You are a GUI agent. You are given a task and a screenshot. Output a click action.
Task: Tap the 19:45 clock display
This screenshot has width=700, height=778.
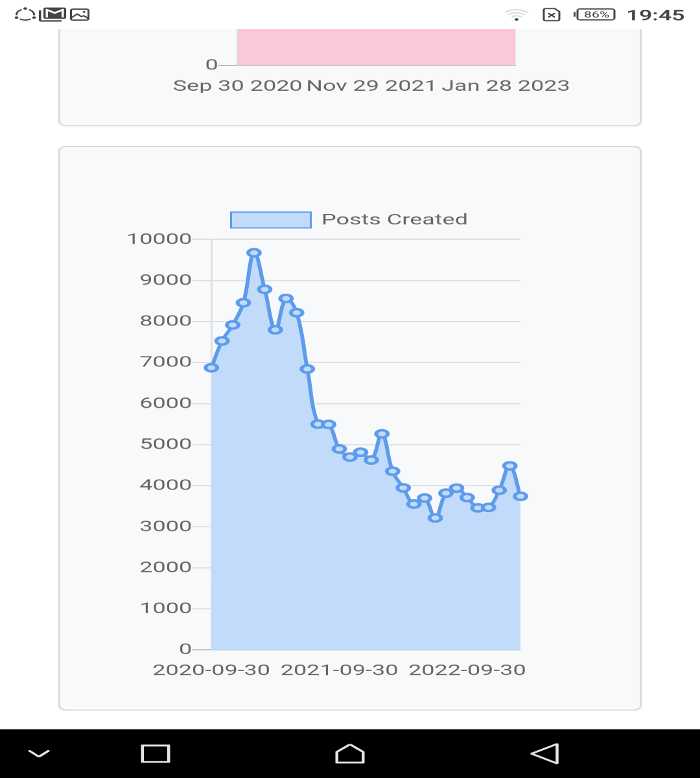pos(656,15)
